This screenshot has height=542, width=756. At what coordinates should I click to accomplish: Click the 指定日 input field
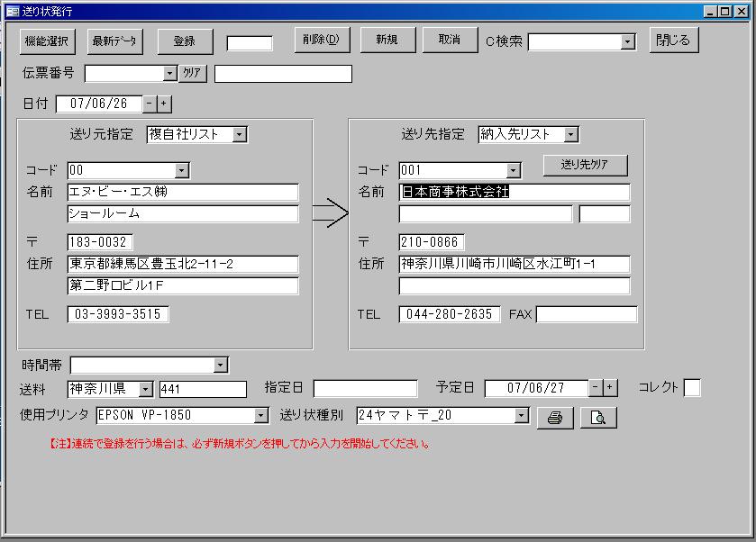365,388
